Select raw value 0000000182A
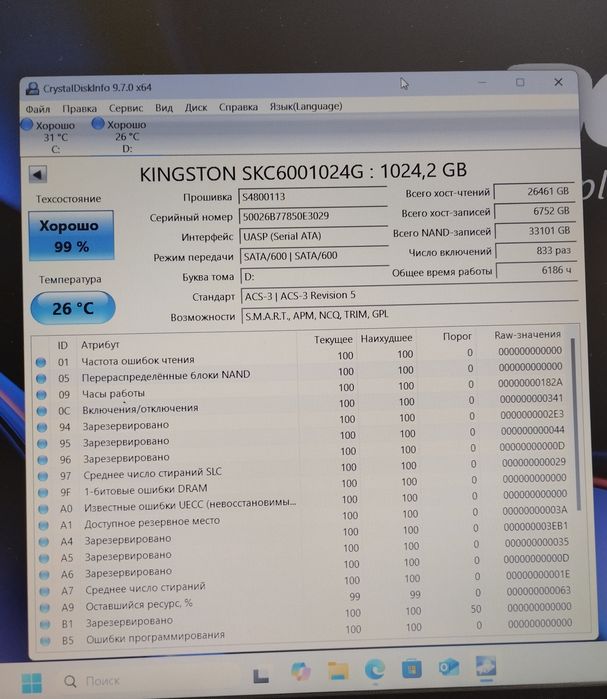This screenshot has width=607, height=699. pyautogui.click(x=530, y=383)
